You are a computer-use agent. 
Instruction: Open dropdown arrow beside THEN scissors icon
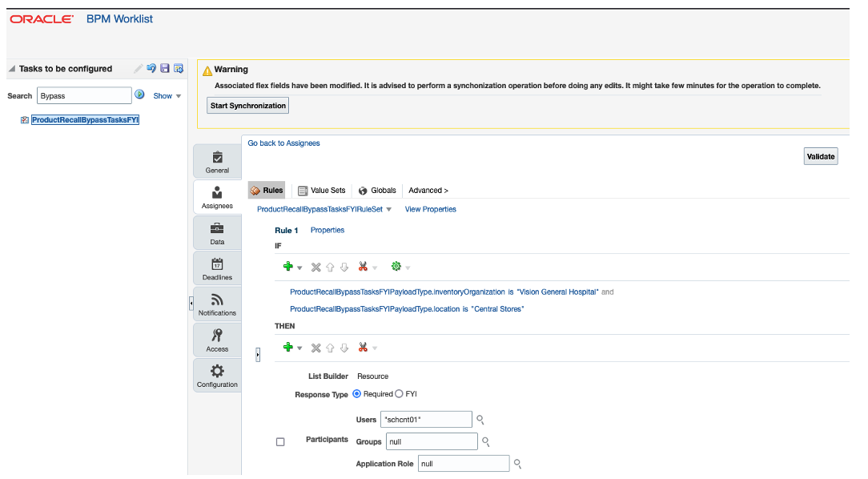click(375, 348)
